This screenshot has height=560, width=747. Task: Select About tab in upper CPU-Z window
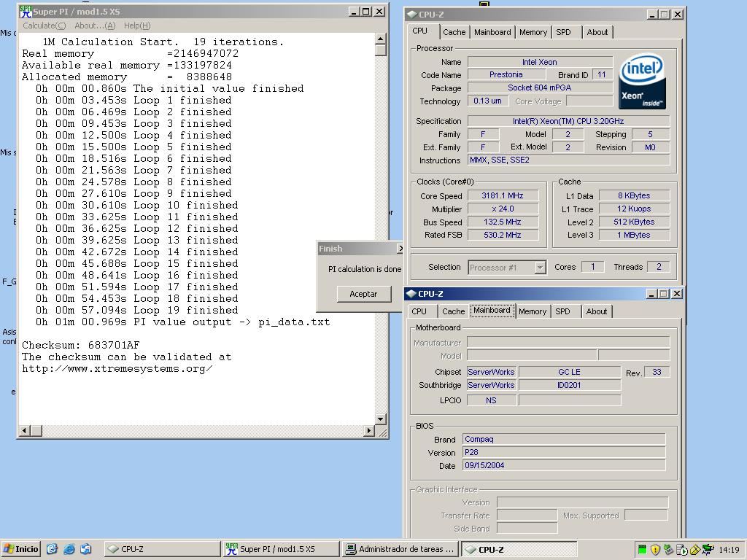pyautogui.click(x=597, y=32)
